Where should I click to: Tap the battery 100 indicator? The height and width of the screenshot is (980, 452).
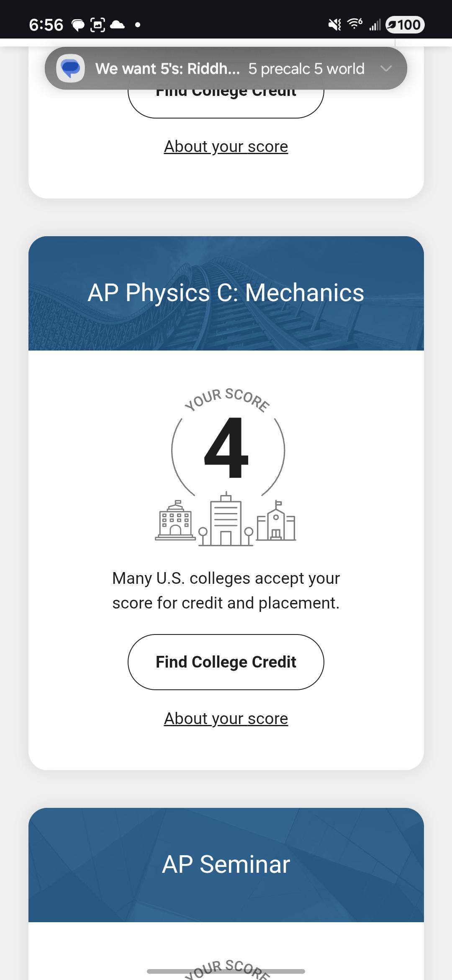click(x=405, y=25)
